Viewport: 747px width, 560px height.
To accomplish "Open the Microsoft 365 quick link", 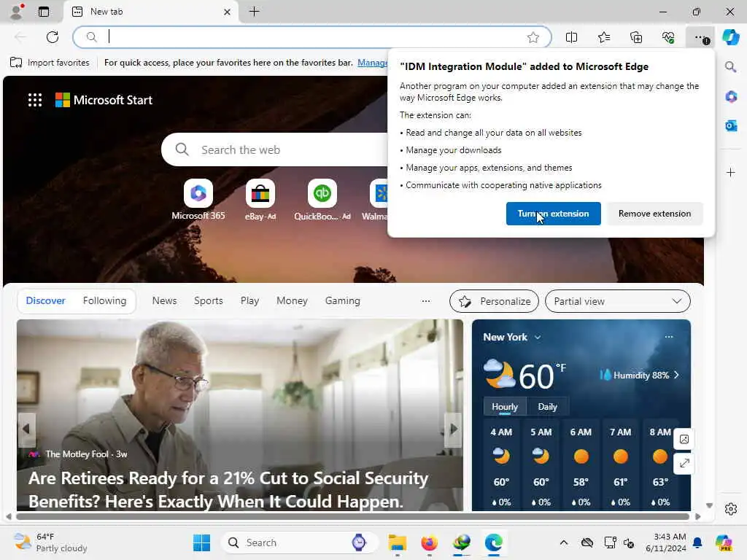I will pos(198,200).
